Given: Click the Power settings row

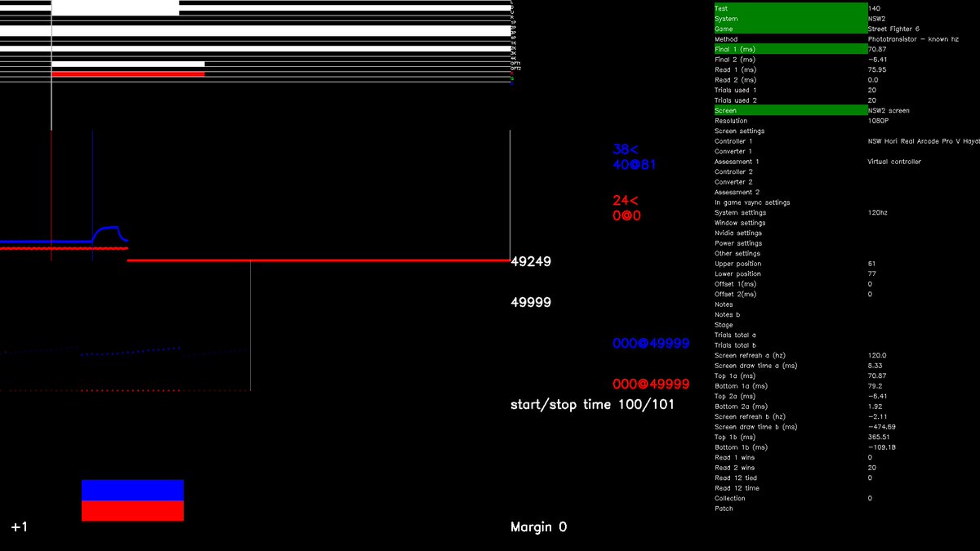Looking at the screenshot, I should (738, 243).
